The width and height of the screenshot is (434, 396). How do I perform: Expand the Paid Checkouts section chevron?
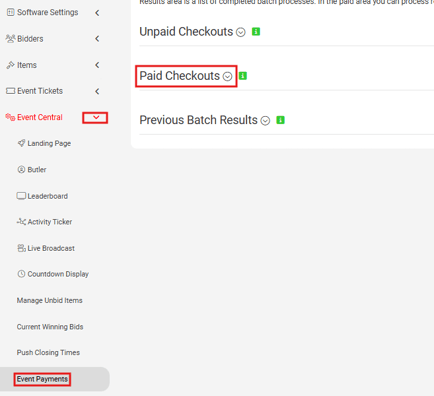click(x=227, y=76)
